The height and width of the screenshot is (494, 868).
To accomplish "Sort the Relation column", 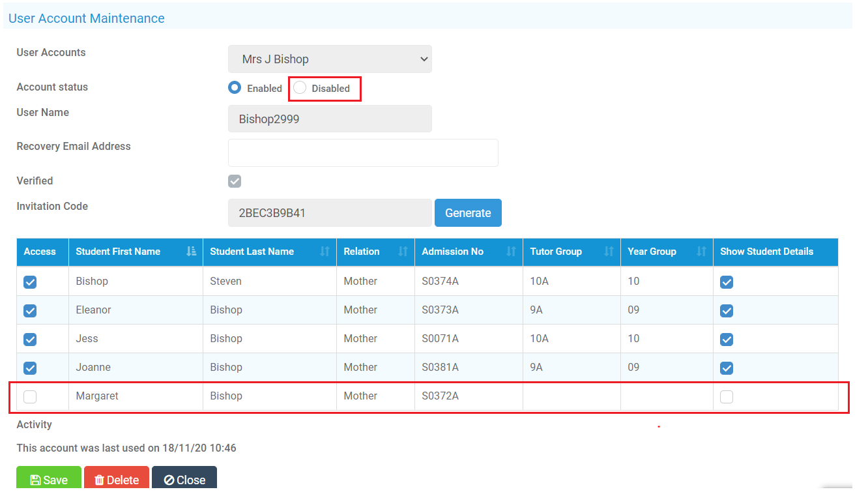I will coord(404,252).
